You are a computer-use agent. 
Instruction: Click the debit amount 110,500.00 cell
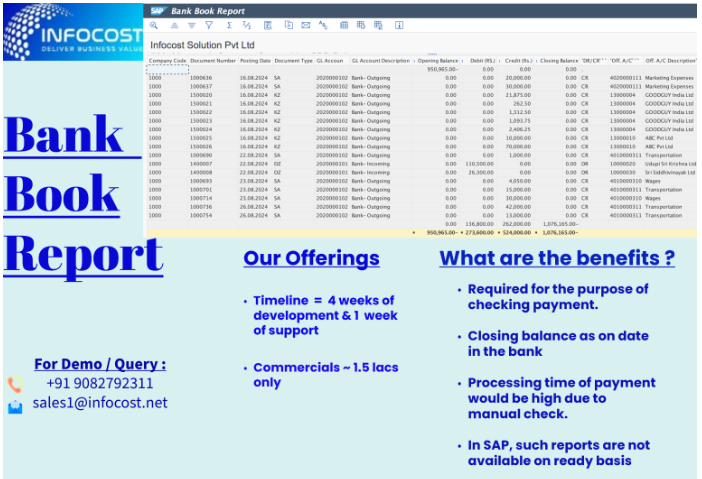pos(479,164)
